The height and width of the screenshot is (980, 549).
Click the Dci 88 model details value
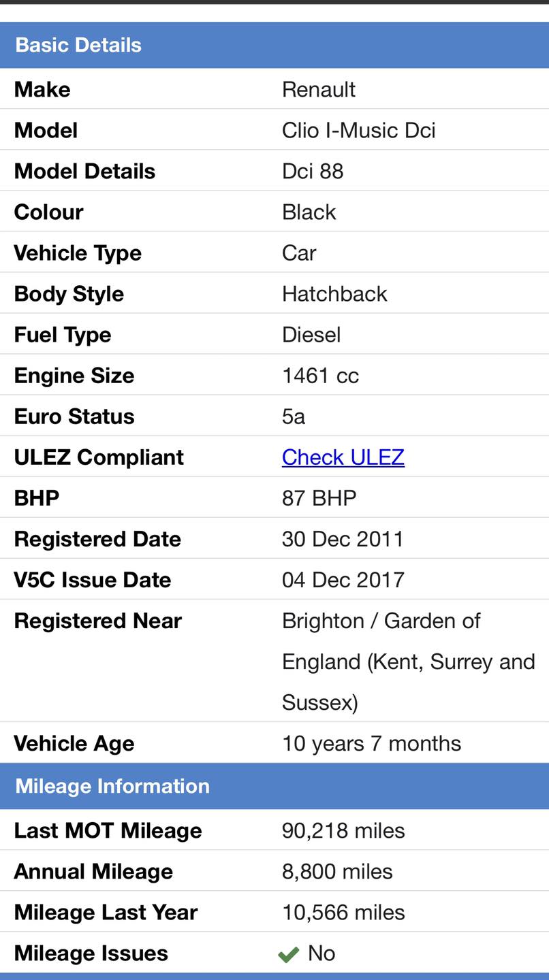(313, 171)
